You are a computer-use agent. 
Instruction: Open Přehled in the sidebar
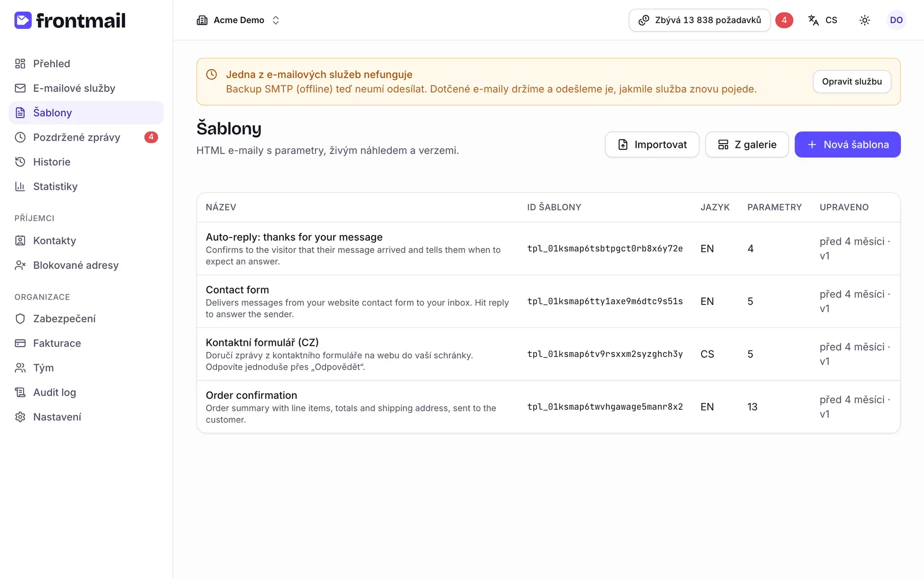[x=86, y=64]
